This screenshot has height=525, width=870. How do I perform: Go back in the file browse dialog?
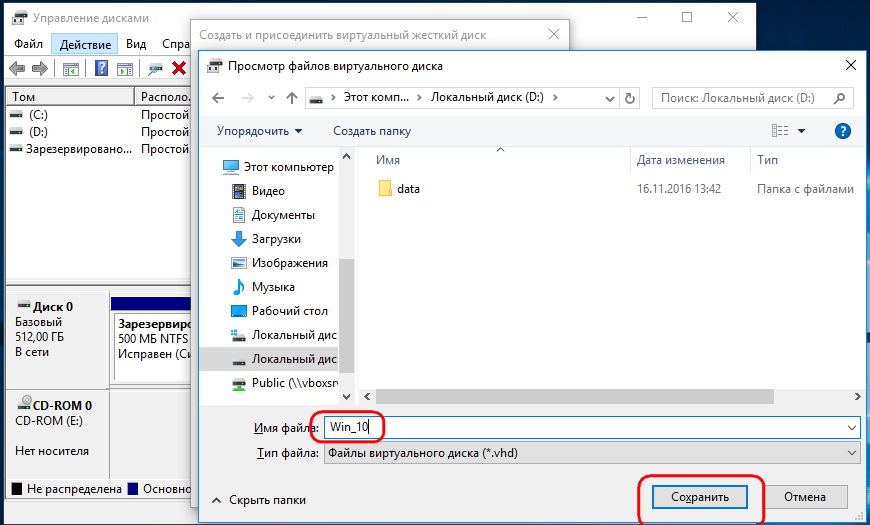(x=218, y=98)
